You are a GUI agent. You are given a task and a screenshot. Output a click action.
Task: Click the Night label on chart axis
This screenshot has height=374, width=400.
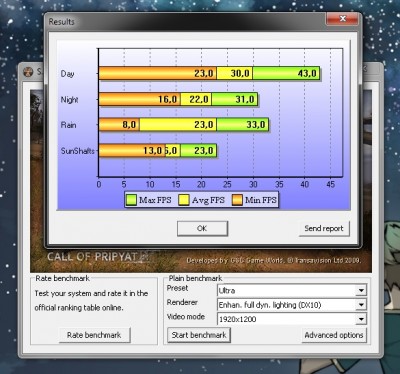(x=69, y=99)
